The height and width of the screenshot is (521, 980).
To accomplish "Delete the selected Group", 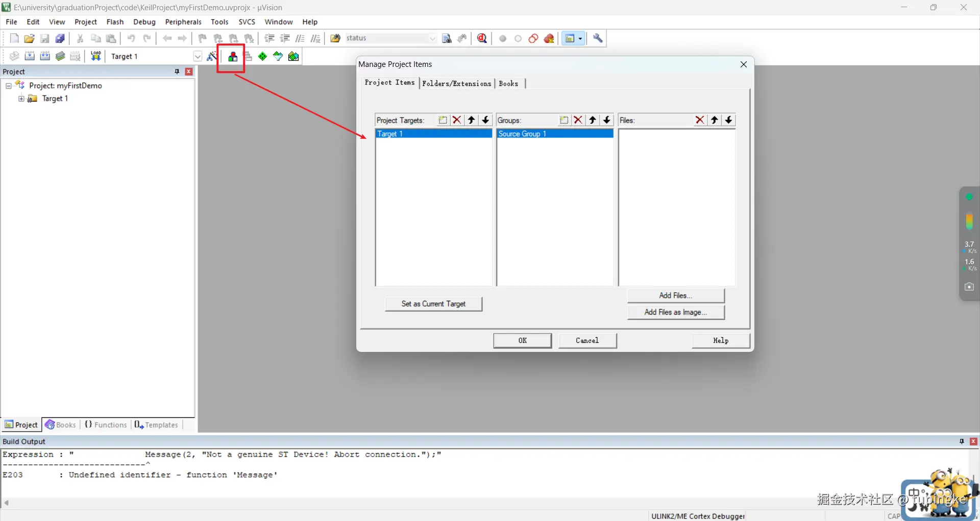I will click(x=578, y=120).
